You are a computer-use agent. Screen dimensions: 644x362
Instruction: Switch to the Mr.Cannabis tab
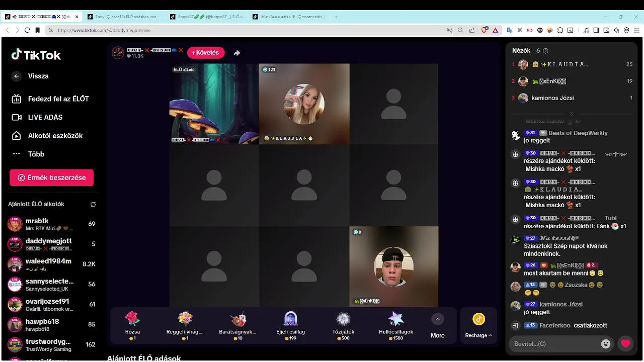(x=290, y=17)
